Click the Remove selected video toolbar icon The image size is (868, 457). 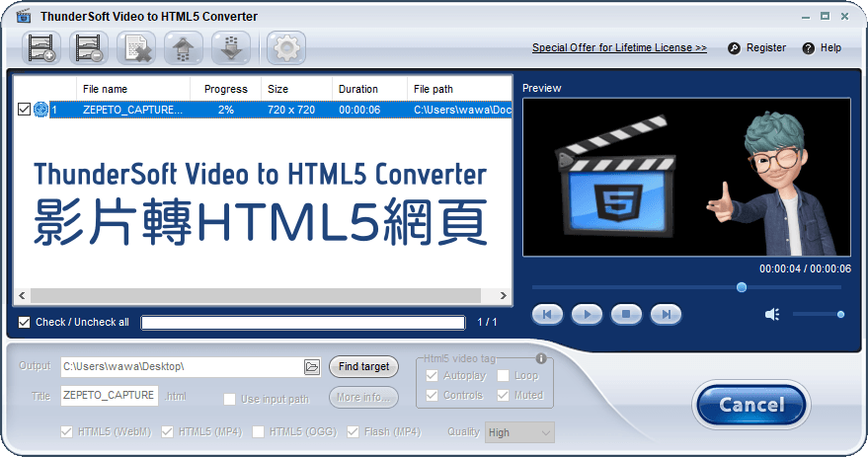(x=89, y=48)
